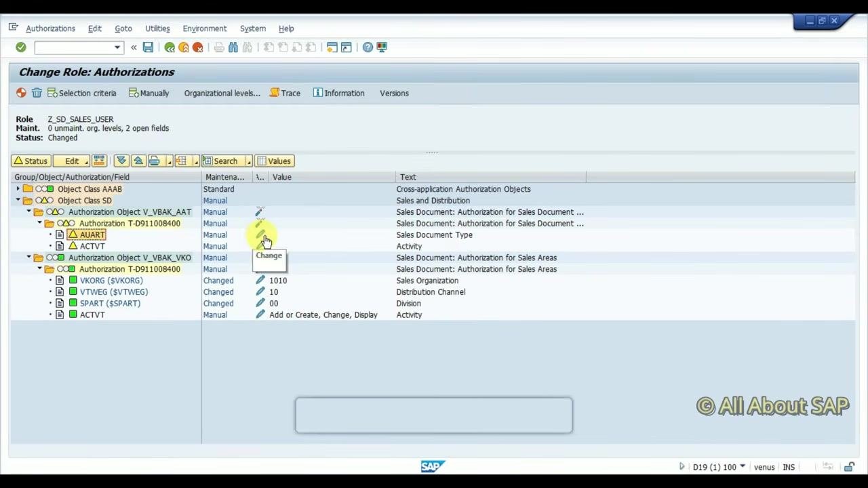Collapse the Object Class SD node

18,201
